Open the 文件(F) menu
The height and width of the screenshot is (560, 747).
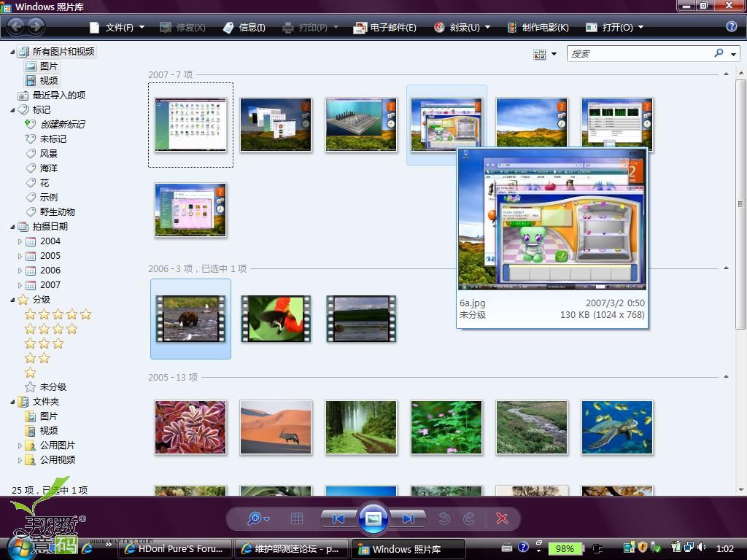pyautogui.click(x=117, y=28)
